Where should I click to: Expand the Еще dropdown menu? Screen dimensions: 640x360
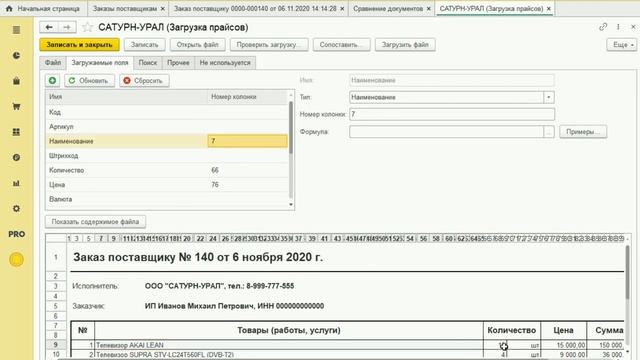pyautogui.click(x=623, y=44)
